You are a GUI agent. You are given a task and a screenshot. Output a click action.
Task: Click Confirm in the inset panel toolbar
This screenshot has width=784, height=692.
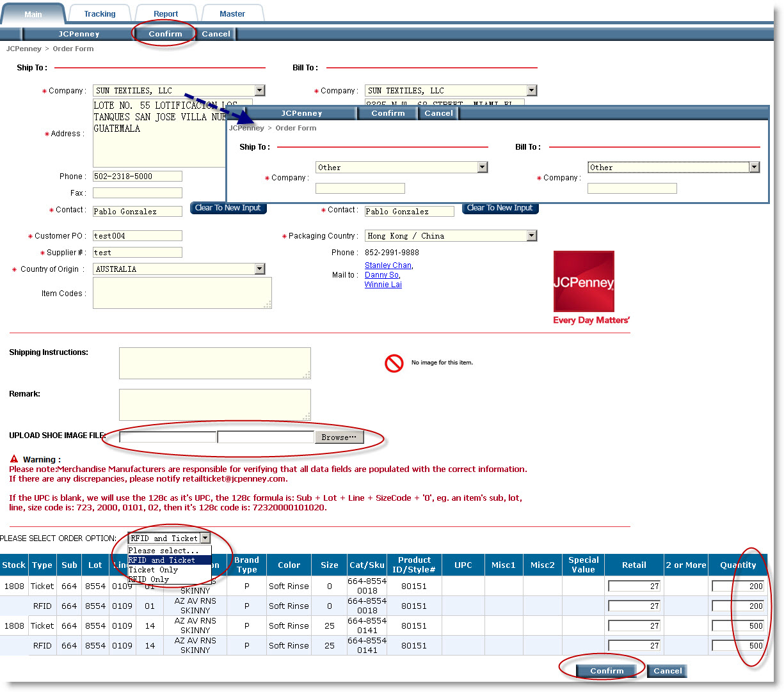(388, 113)
